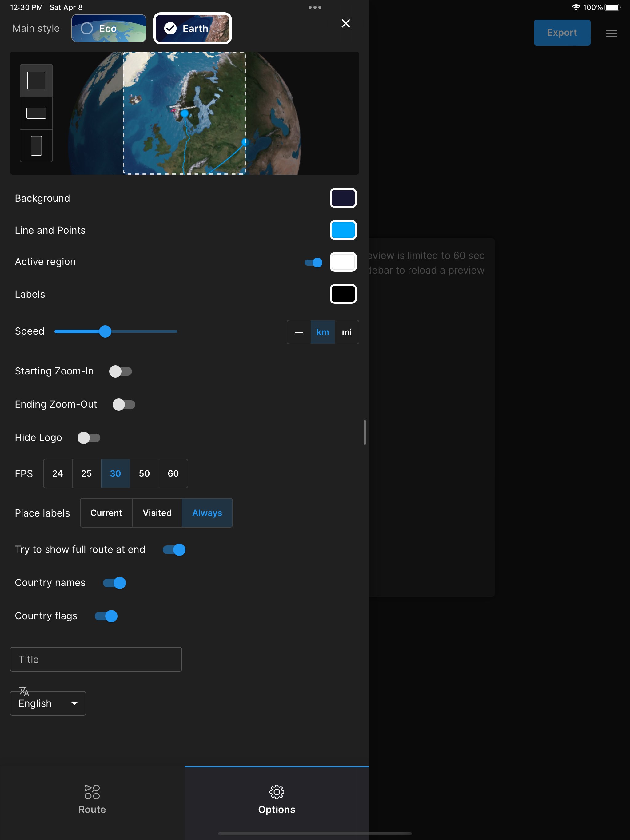Turn off Country flags
The image size is (630, 840).
point(106,616)
